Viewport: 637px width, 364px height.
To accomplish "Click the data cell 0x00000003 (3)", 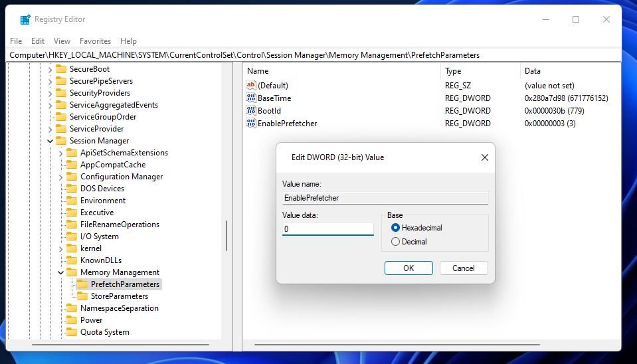I will point(550,123).
